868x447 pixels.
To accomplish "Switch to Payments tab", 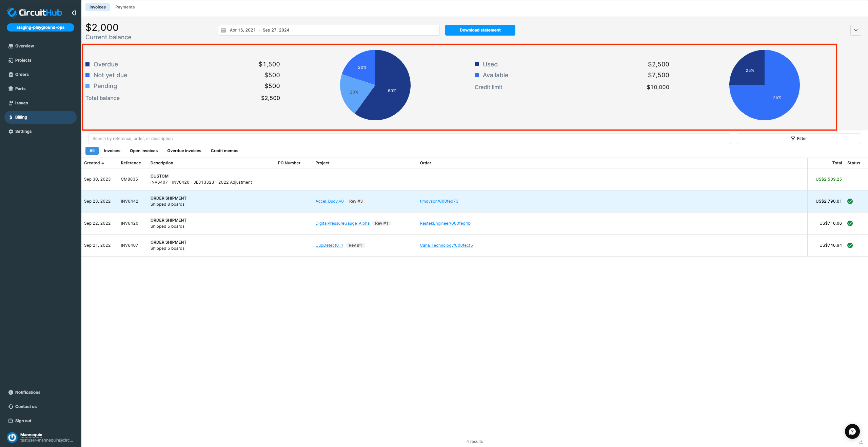I will tap(124, 7).
